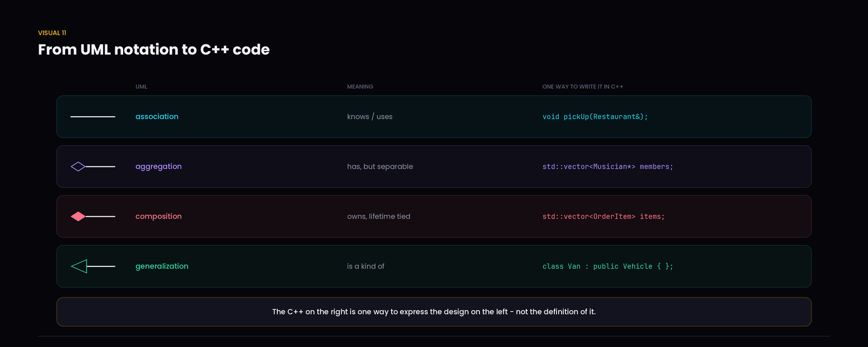Click the 'class Van : public Vehicle' code
Image resolution: width=868 pixels, height=347 pixels.
point(608,266)
